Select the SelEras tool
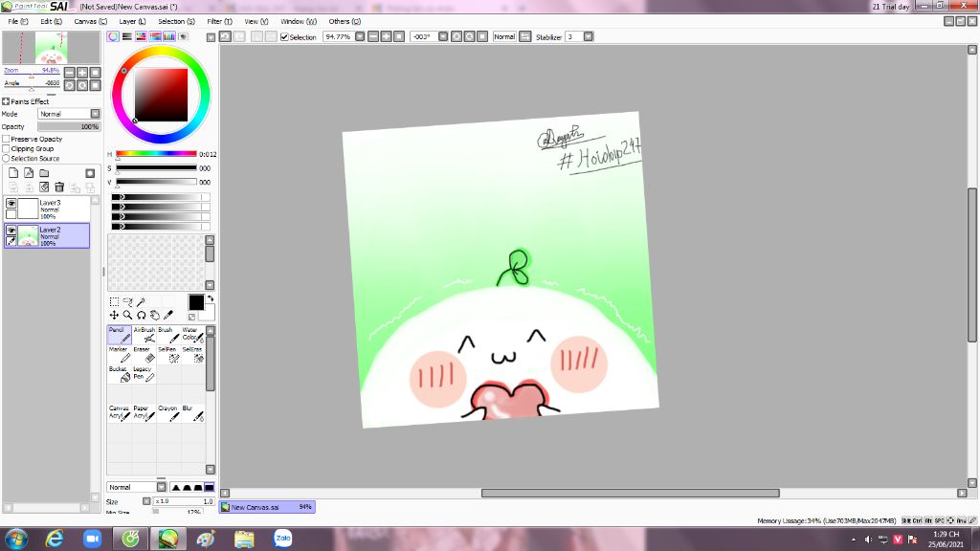 [192, 354]
